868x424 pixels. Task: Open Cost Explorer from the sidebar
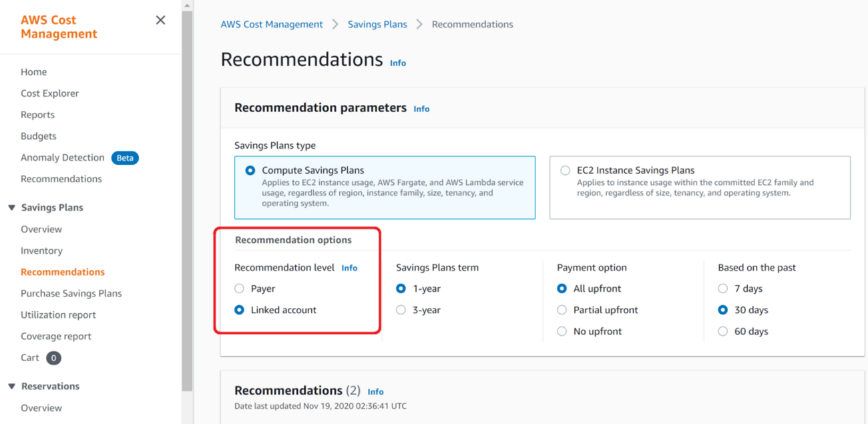tap(49, 93)
